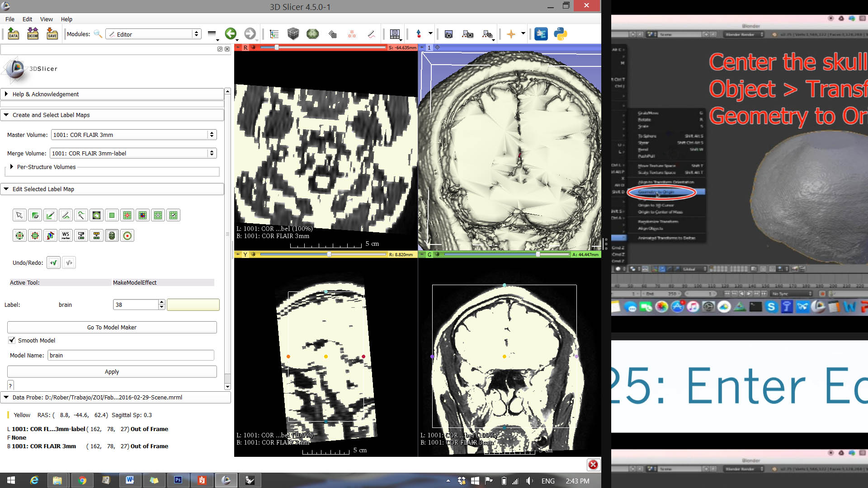This screenshot has width=868, height=488.
Task: Open the view layout dropdown
Action: coord(396,34)
